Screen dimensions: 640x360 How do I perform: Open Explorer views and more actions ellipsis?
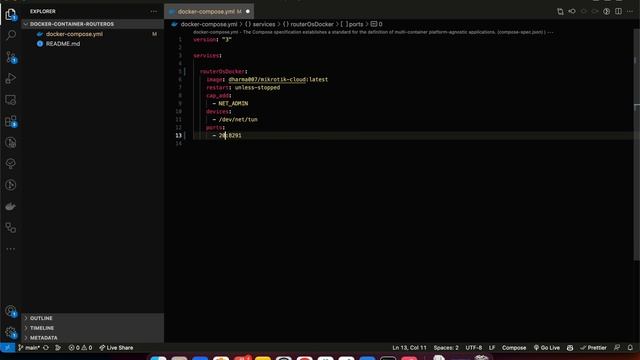(x=153, y=11)
